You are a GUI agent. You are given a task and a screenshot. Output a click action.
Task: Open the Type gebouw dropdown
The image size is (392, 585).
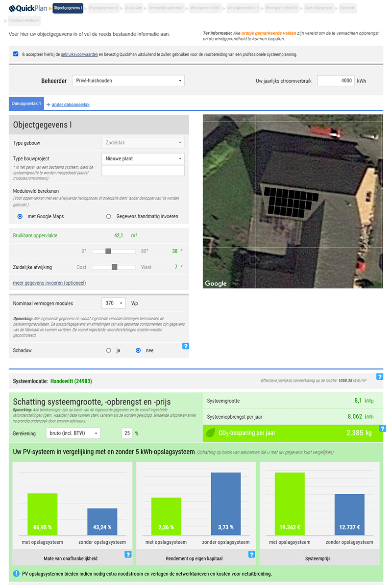(x=143, y=143)
